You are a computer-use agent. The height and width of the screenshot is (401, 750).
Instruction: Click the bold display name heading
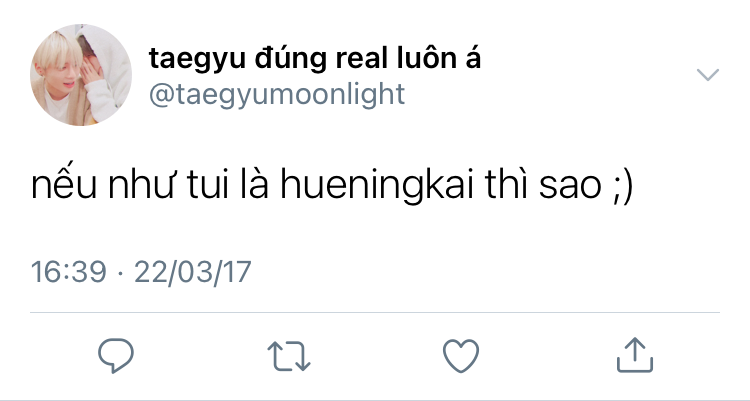314,58
